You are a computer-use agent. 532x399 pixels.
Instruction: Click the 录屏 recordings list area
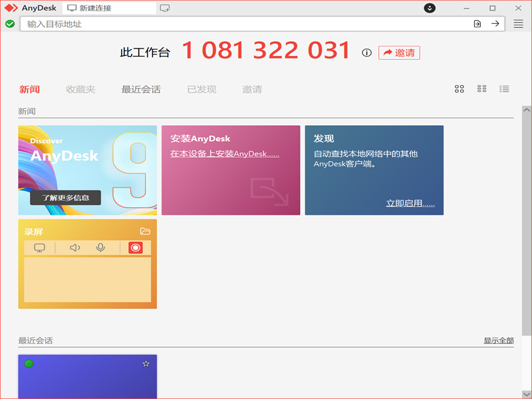click(88, 279)
